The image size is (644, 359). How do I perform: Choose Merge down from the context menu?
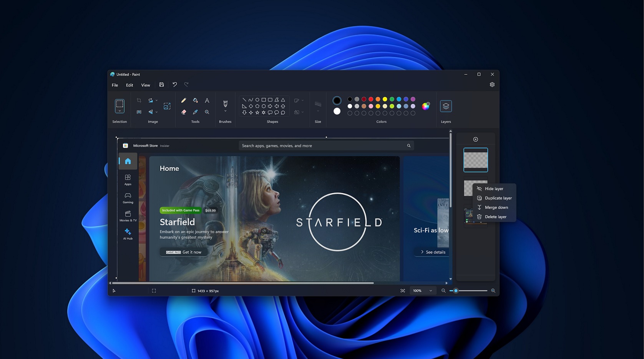pos(496,207)
